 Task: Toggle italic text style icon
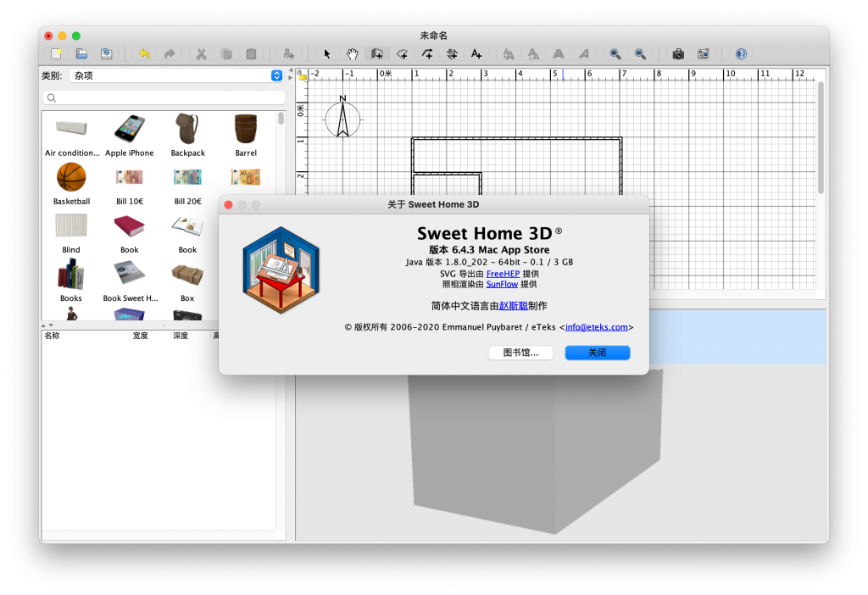(x=583, y=53)
